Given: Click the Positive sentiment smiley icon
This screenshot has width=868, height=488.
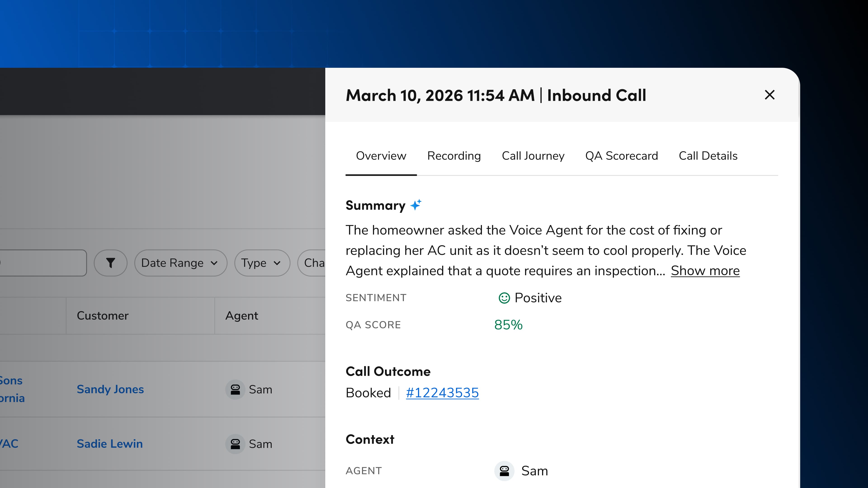Looking at the screenshot, I should tap(504, 298).
